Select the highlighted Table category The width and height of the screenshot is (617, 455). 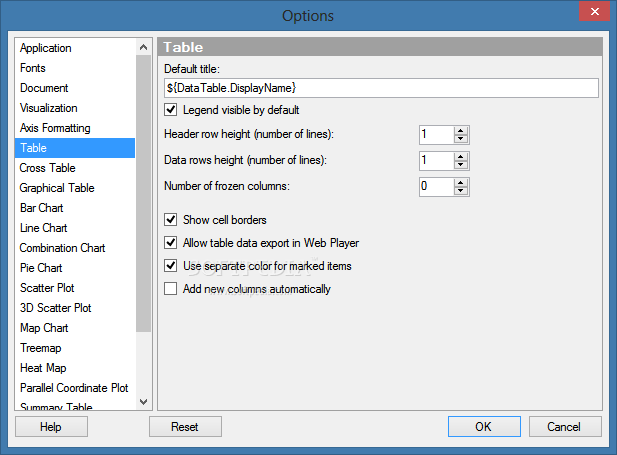pyautogui.click(x=75, y=148)
